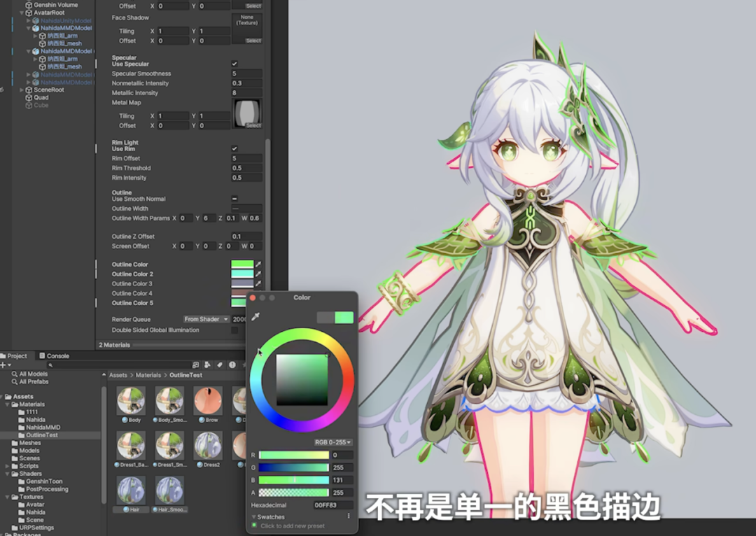
Task: Click Select button for Face Shadow texture
Action: [253, 41]
